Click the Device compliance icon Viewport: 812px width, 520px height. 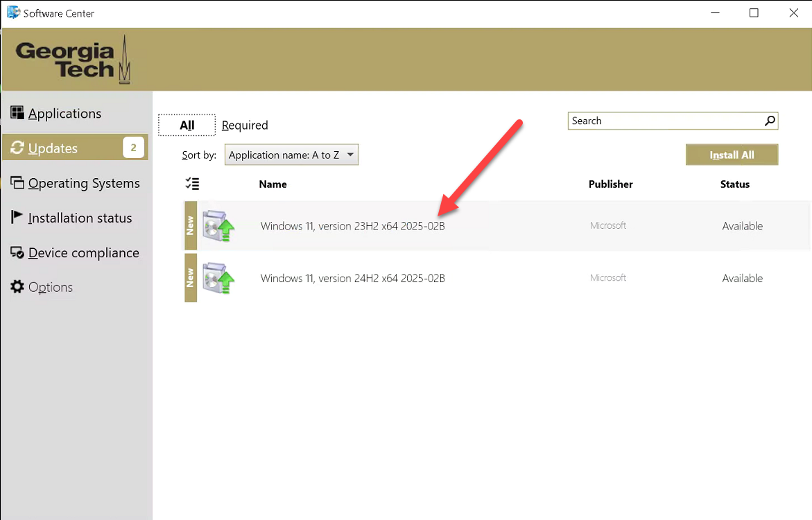click(17, 252)
